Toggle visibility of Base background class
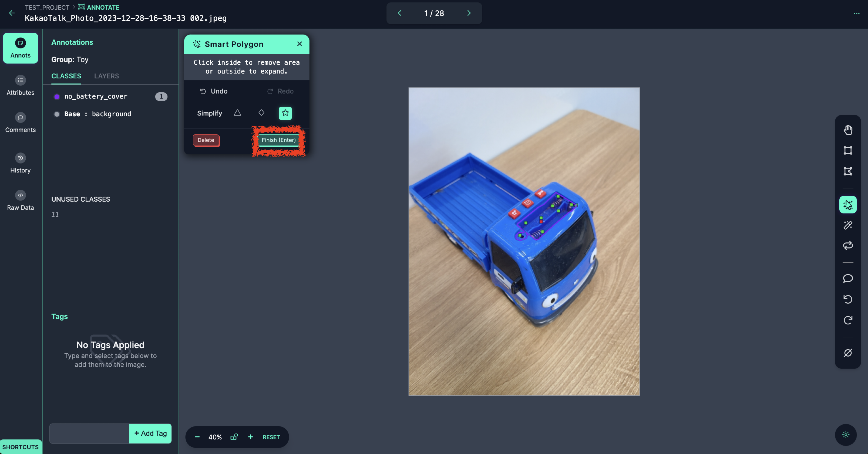Viewport: 868px width, 454px height. pyautogui.click(x=57, y=114)
